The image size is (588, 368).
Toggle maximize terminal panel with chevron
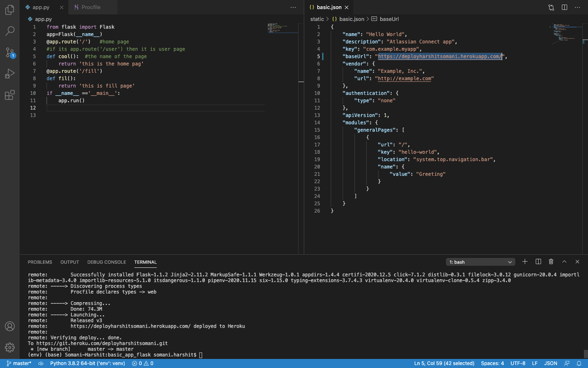coord(565,261)
